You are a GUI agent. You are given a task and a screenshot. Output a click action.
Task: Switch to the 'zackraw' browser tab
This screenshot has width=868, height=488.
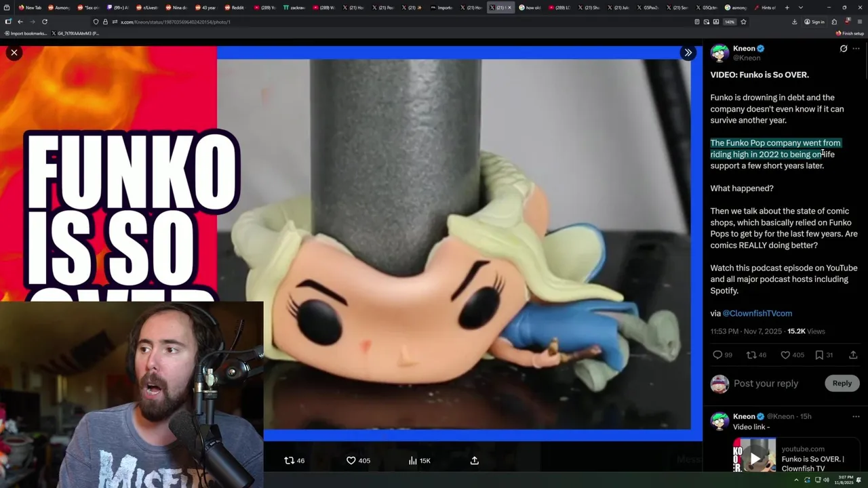[294, 7]
